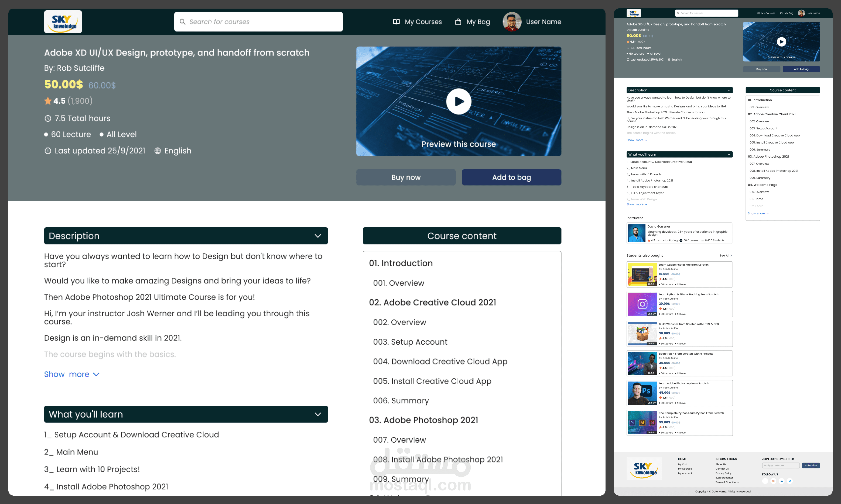Click the My Courses book icon

coord(396,22)
